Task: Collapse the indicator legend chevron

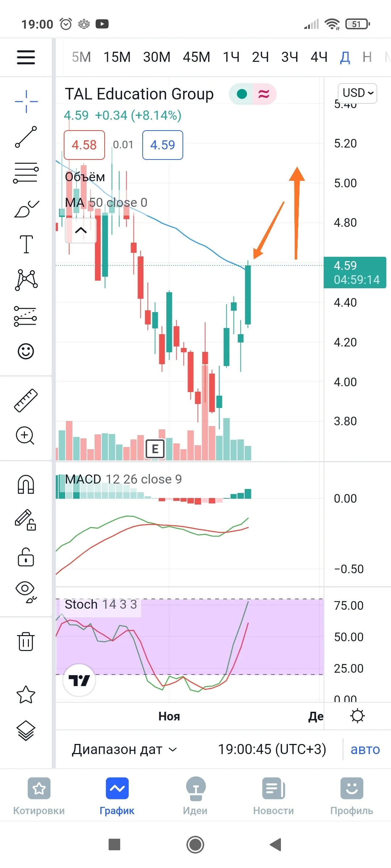Action: (x=81, y=230)
